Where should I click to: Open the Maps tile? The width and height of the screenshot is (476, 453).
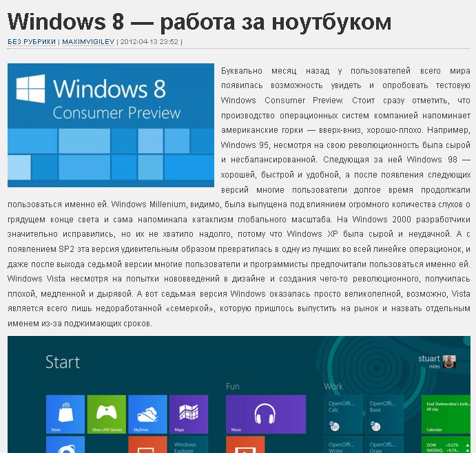189,414
